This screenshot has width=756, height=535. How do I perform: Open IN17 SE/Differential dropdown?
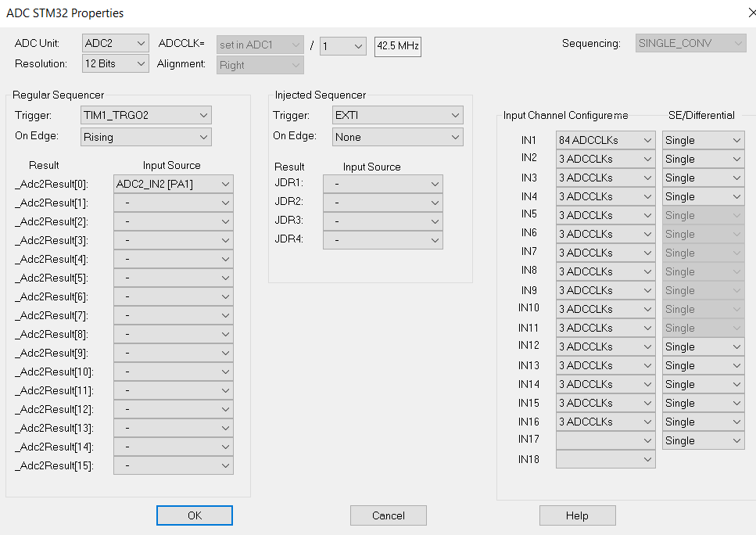[704, 441]
